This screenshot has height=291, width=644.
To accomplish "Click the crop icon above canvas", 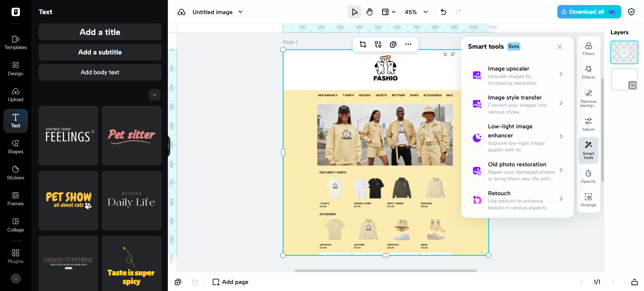I will (x=363, y=44).
